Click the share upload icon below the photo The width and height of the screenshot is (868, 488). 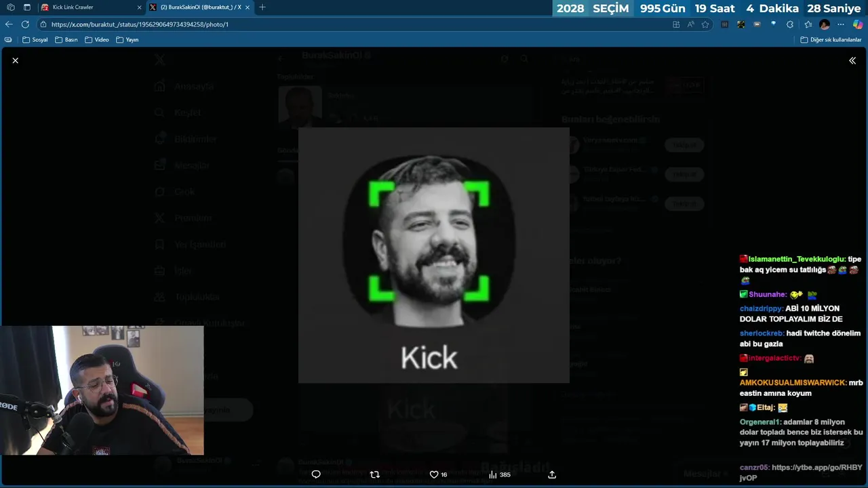[x=552, y=474]
